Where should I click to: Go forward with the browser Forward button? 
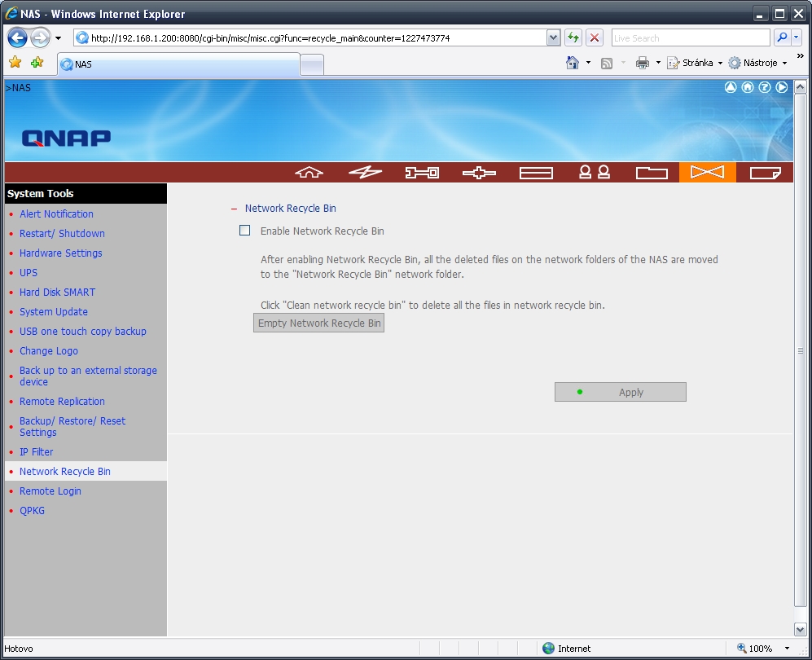pos(40,37)
